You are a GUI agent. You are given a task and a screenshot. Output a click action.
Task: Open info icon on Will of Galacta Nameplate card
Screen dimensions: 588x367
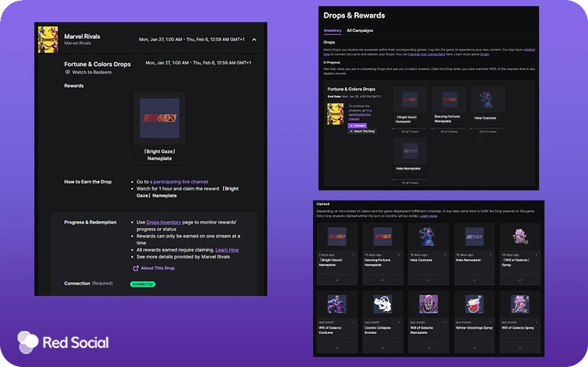pyautogui.click(x=444, y=323)
